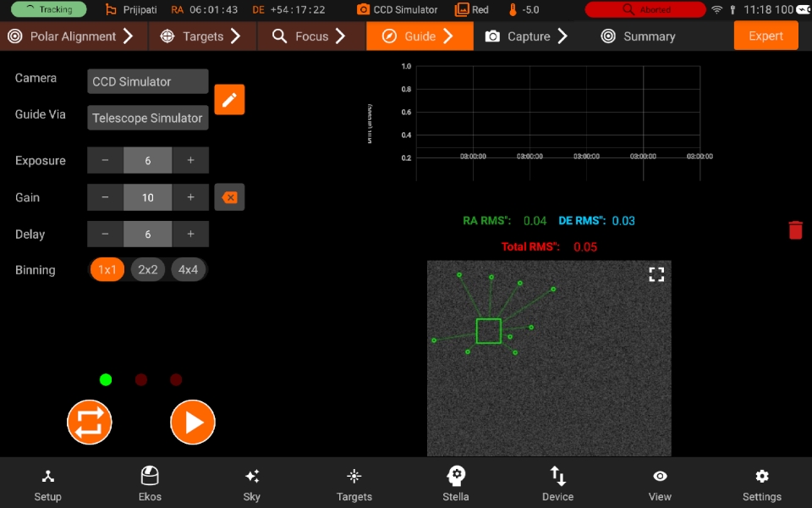
Task: Tap the Tracking status indicator
Action: (49, 9)
